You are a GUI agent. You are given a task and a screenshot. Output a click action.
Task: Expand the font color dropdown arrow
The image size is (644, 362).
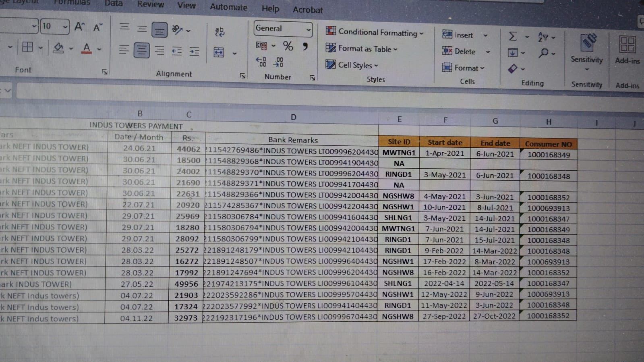[x=99, y=49]
